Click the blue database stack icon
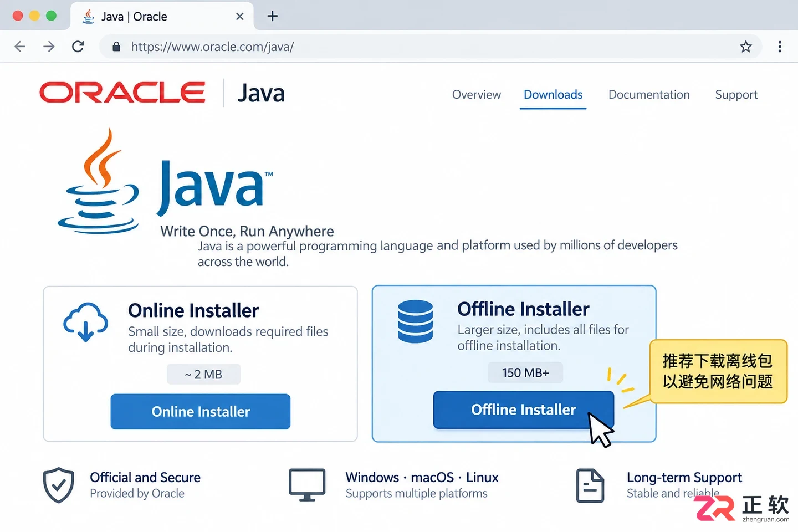798x532 pixels. (x=415, y=321)
